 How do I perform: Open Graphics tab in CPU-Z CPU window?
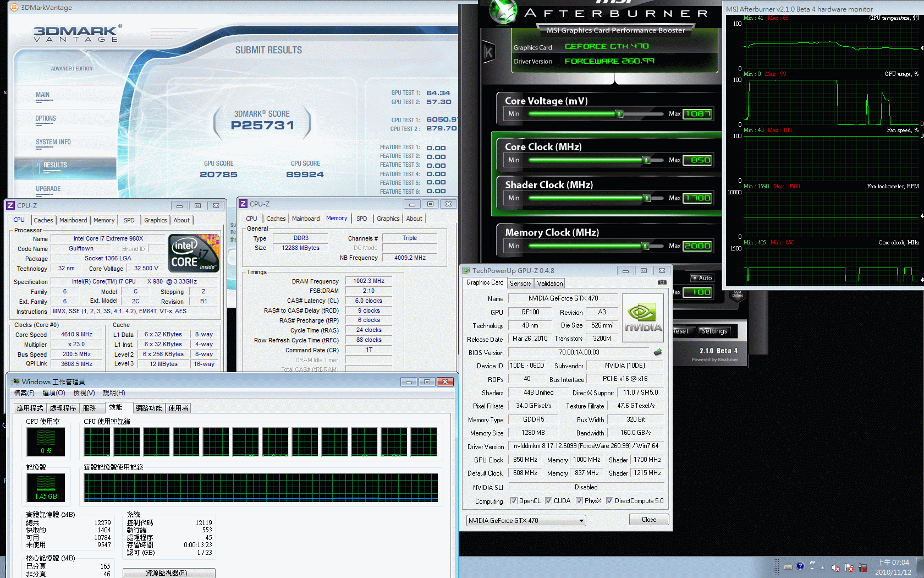tap(155, 220)
